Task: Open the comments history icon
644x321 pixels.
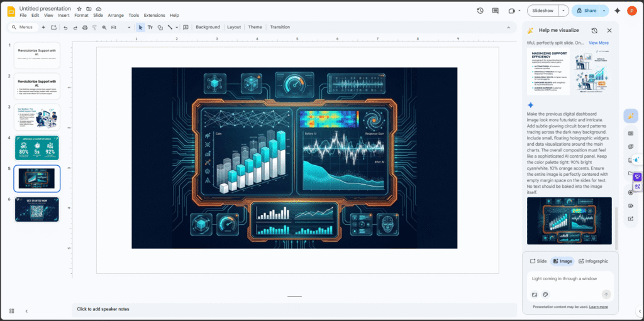Action: coord(496,11)
